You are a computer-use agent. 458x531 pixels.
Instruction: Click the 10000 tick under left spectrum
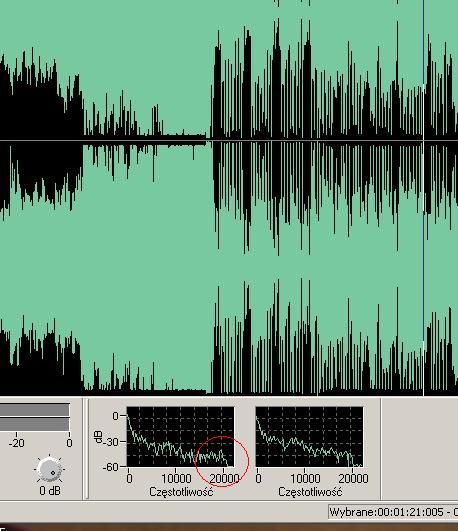click(x=176, y=479)
